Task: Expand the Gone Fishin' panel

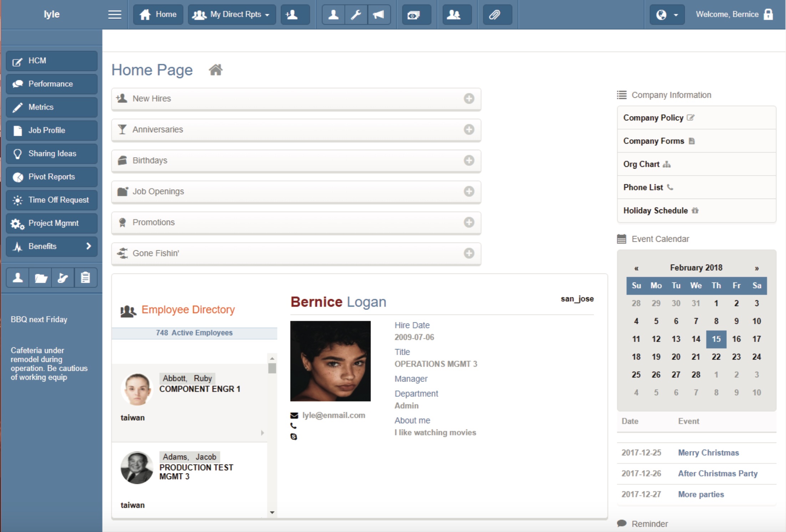Action: tap(469, 253)
